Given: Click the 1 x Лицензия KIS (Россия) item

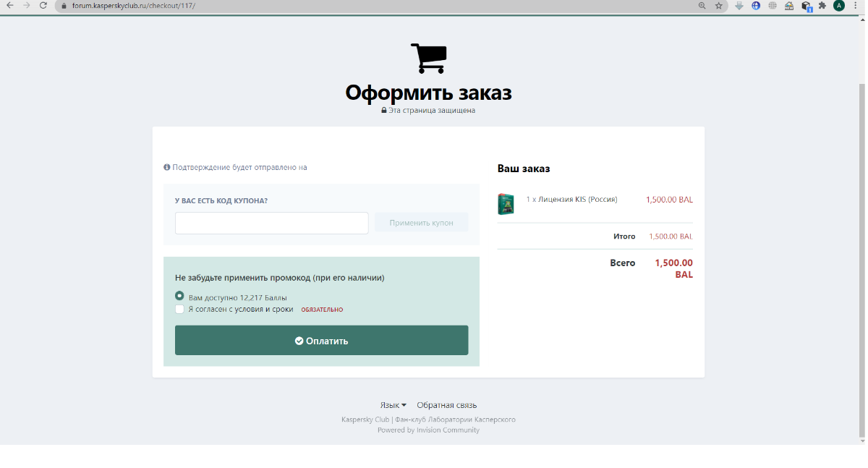Looking at the screenshot, I should [x=571, y=200].
